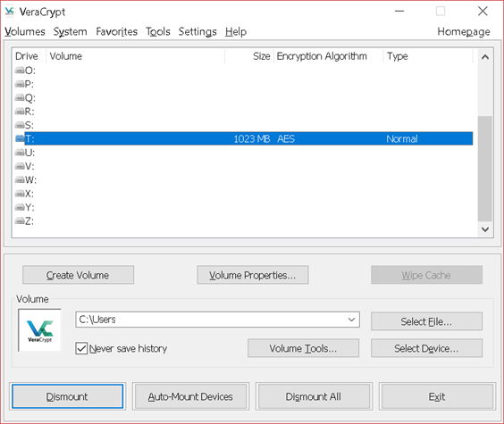Image resolution: width=504 pixels, height=424 pixels.
Task: Select drive letter S: label
Action: (29, 125)
